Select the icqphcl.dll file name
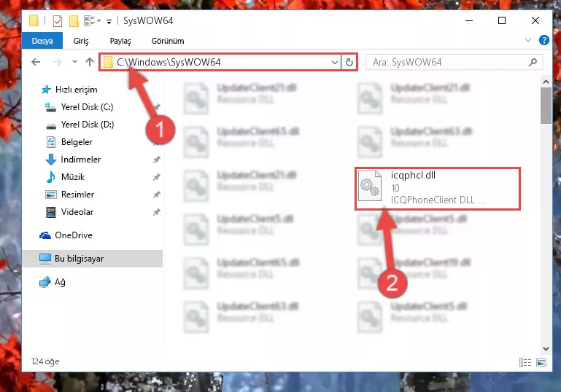This screenshot has height=392, width=561. point(413,175)
